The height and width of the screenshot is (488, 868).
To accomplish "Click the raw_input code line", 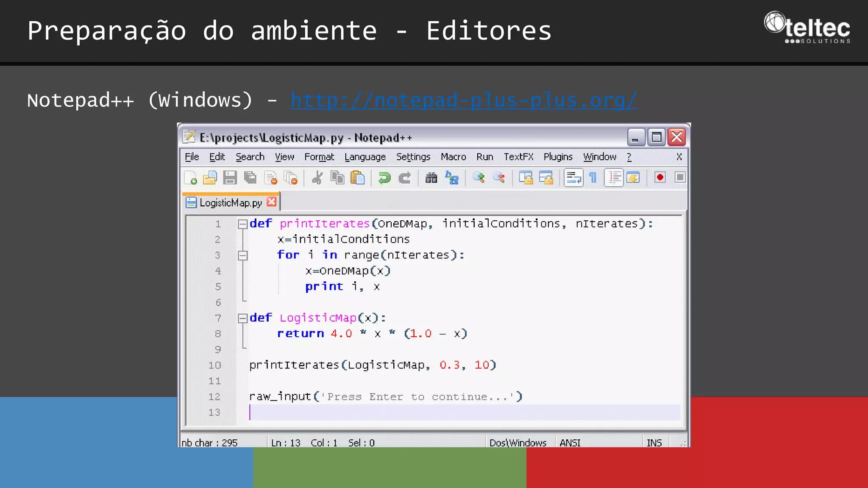I will click(386, 396).
